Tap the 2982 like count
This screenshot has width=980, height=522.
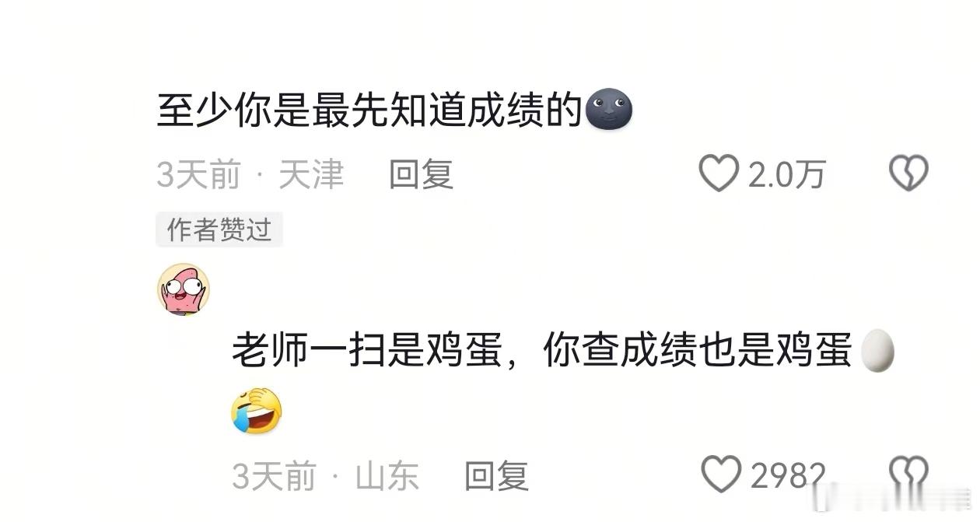788,475
